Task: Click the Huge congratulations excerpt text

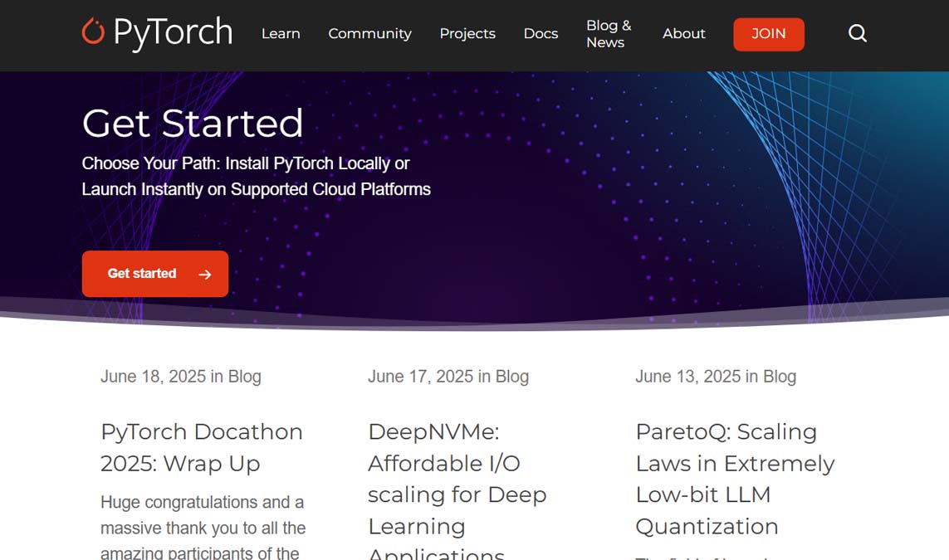Action: [203, 528]
